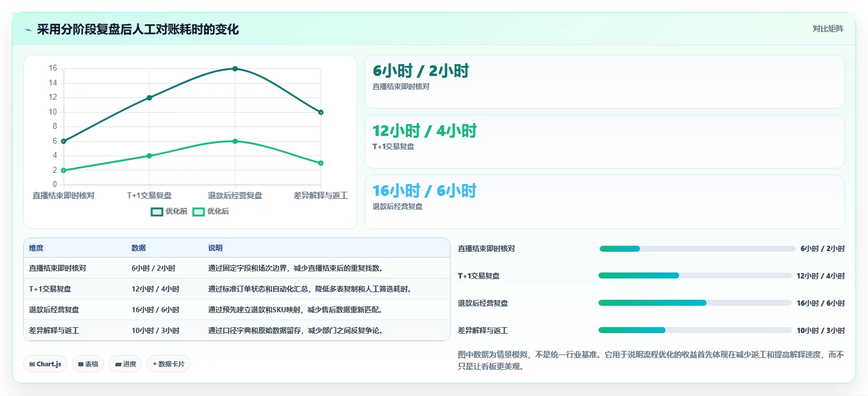Open the 6小时 / 2小时 data card
This screenshot has width=868, height=396.
[604, 82]
